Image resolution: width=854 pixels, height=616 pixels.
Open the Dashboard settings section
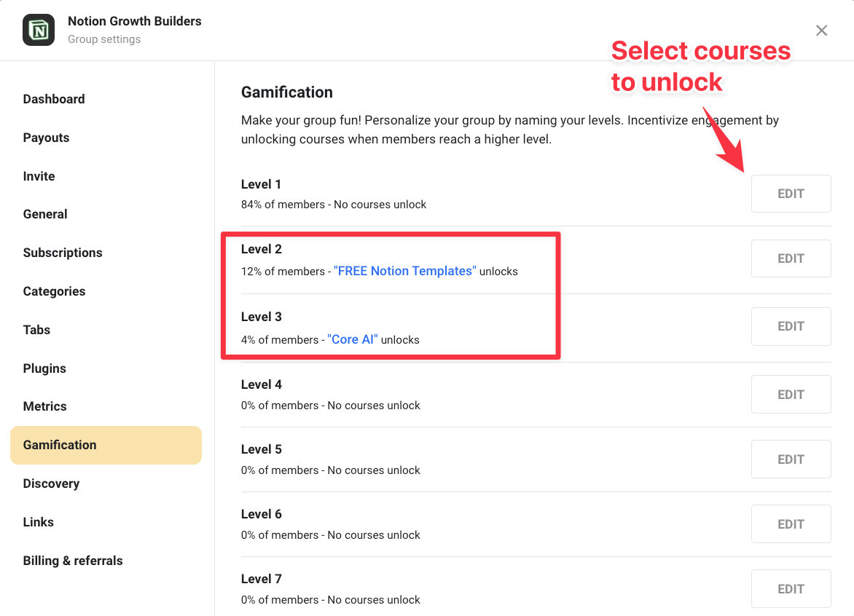[54, 99]
